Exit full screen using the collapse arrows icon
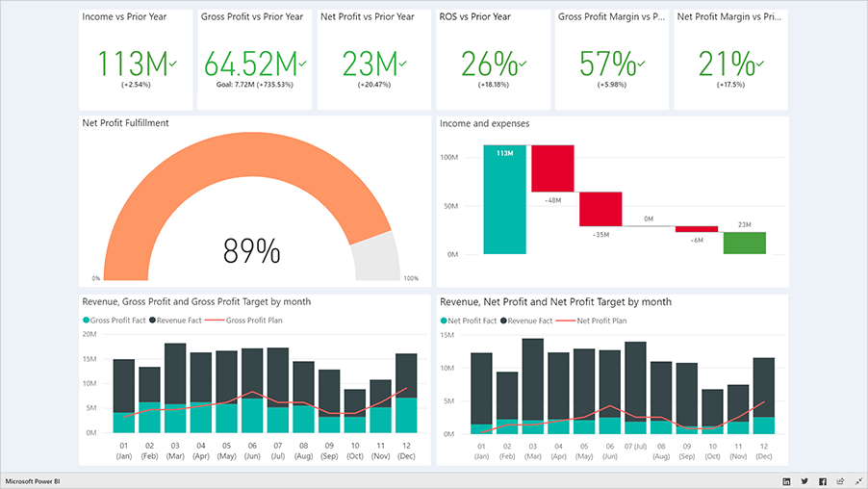 click(856, 480)
